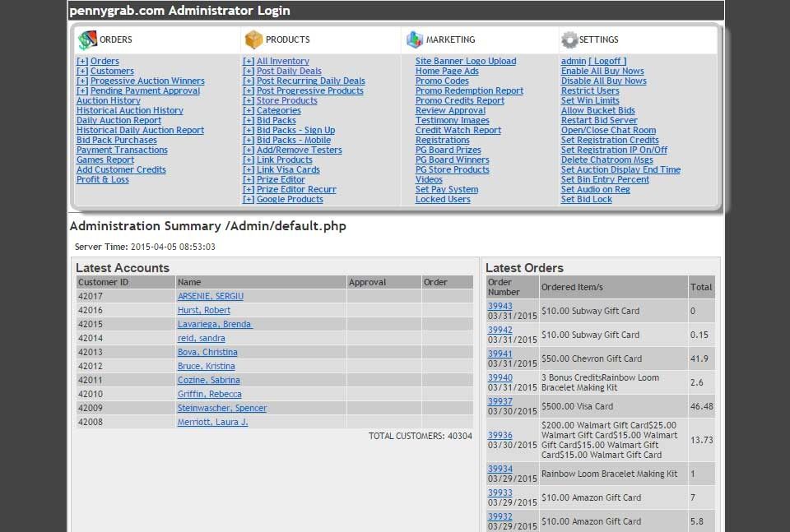Click Open/Close Chat Room
The height and width of the screenshot is (532, 790).
(609, 130)
